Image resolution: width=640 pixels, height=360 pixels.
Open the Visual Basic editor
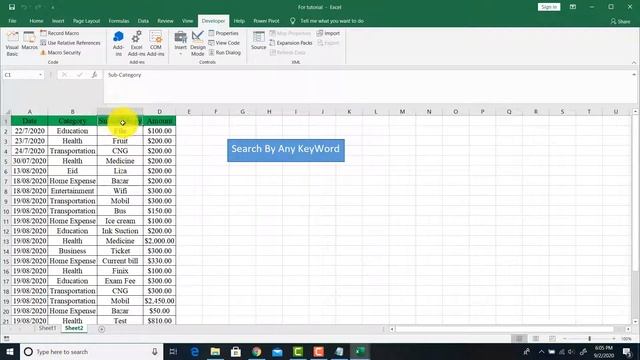click(12, 43)
